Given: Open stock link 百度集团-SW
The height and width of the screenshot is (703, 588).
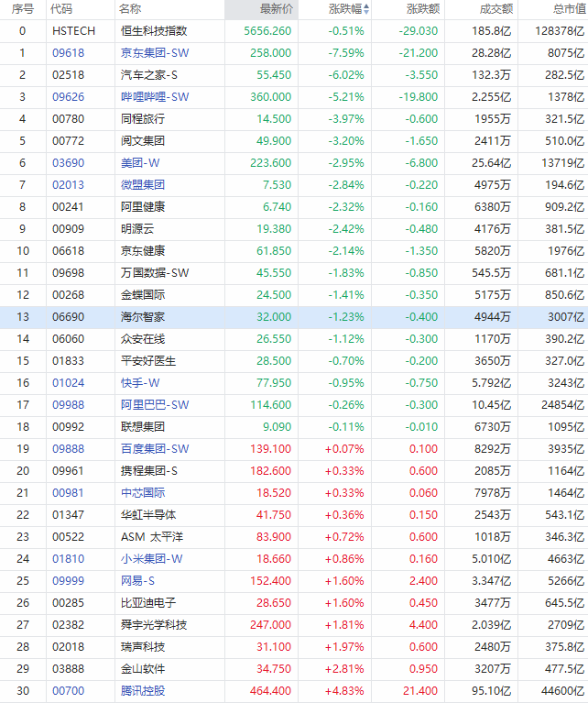Looking at the screenshot, I should pyautogui.click(x=155, y=449).
